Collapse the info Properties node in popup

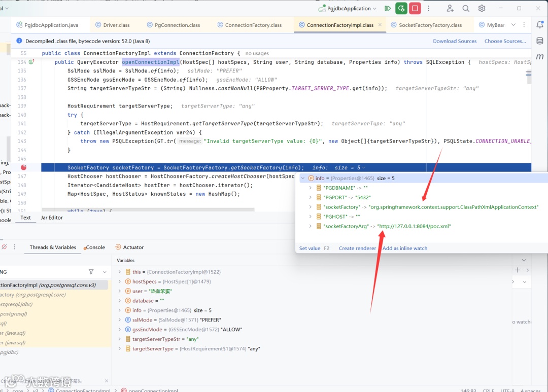coord(303,178)
